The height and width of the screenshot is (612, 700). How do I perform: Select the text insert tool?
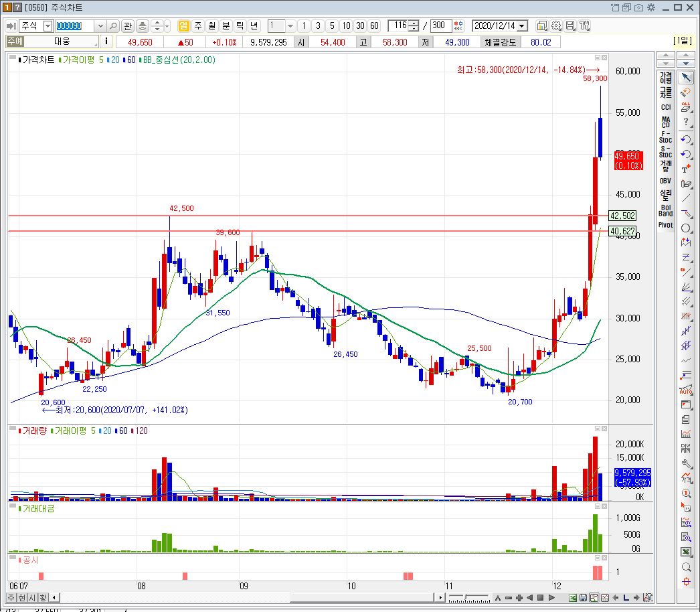(686, 169)
